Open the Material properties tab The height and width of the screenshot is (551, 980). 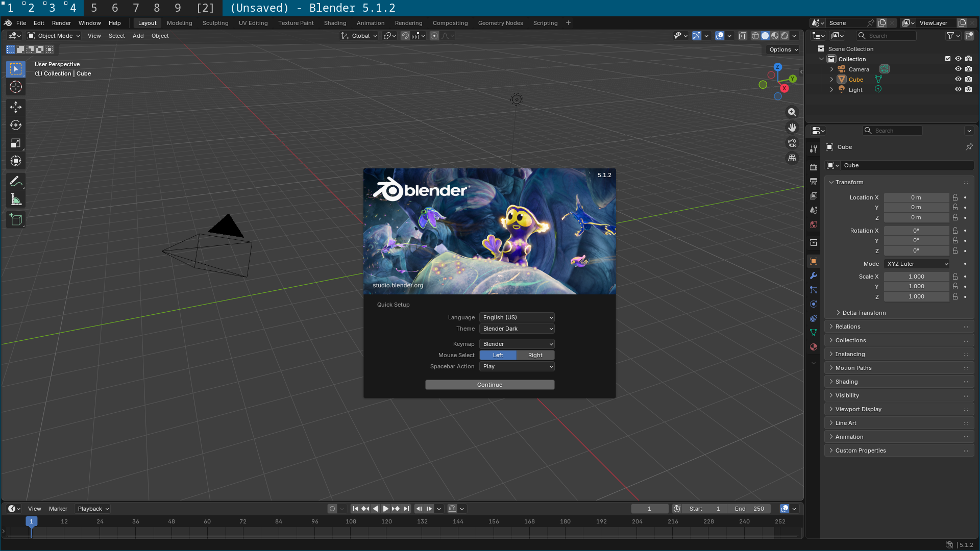point(814,347)
